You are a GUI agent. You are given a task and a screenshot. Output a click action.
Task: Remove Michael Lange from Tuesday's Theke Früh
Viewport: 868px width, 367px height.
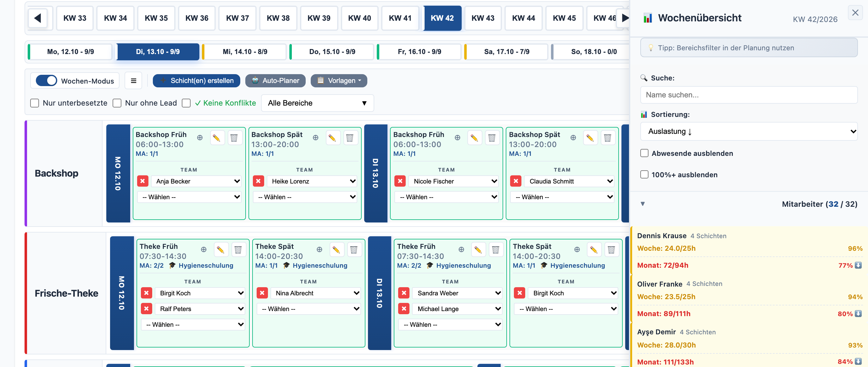(x=404, y=309)
